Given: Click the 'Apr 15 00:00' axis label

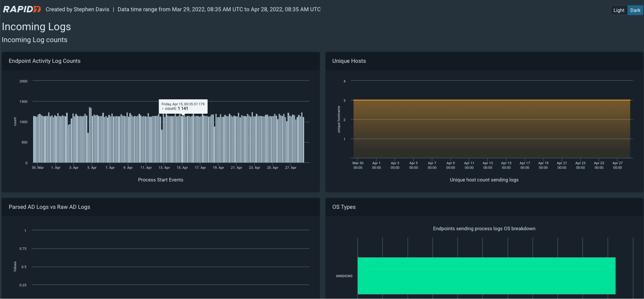Looking at the screenshot, I should click(x=506, y=165).
